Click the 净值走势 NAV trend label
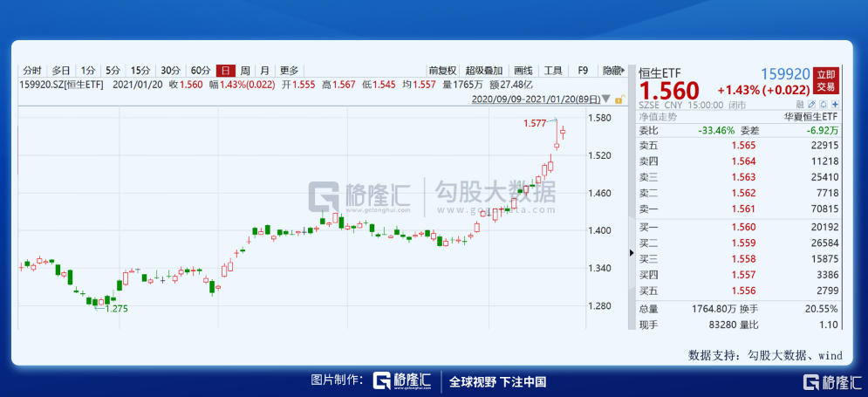Image resolution: width=868 pixels, height=397 pixels. (x=658, y=117)
